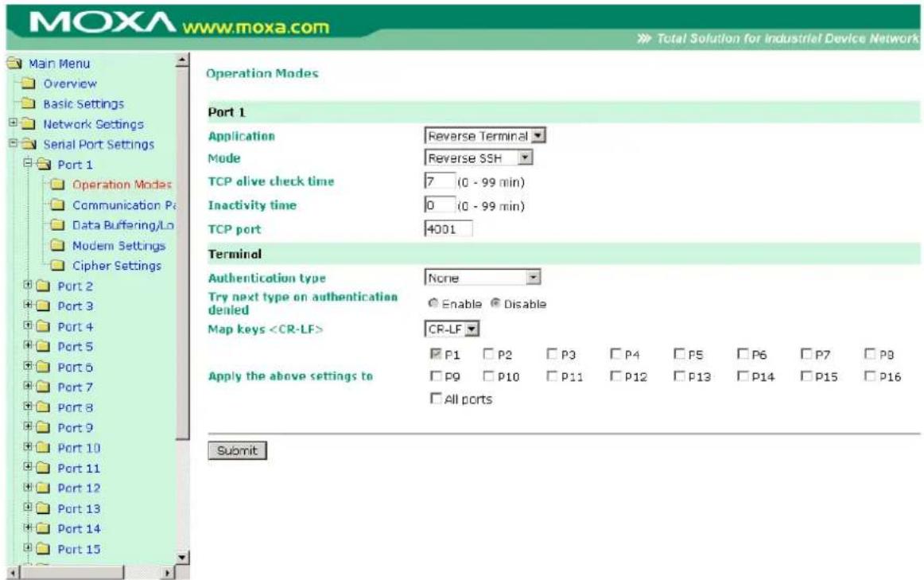Viewport: 924px width, 580px height.
Task: Open Overview in the menu
Action: pos(70,84)
